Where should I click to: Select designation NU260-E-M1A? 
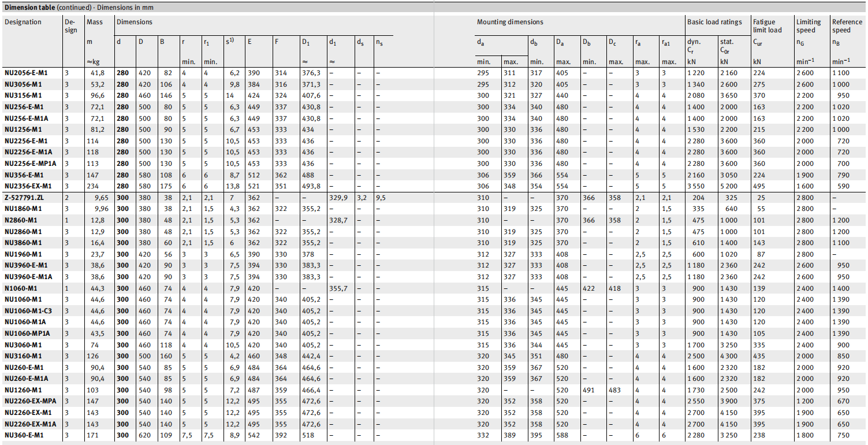coord(26,379)
